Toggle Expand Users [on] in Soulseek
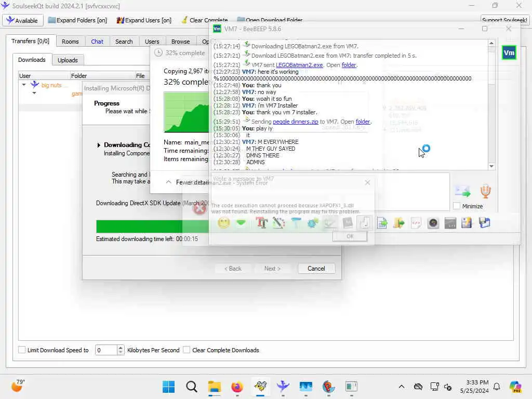Screen dimensions: 532x399 pos(144,20)
